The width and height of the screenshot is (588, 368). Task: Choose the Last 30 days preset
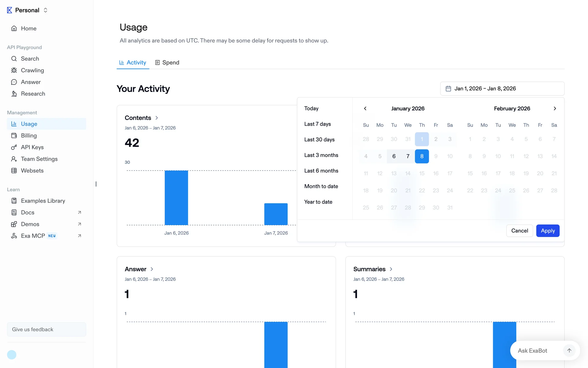[x=319, y=140]
